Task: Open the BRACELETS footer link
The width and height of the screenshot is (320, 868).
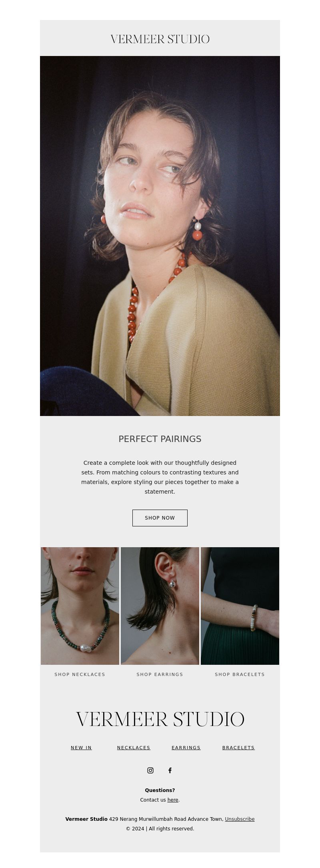Action: (238, 748)
